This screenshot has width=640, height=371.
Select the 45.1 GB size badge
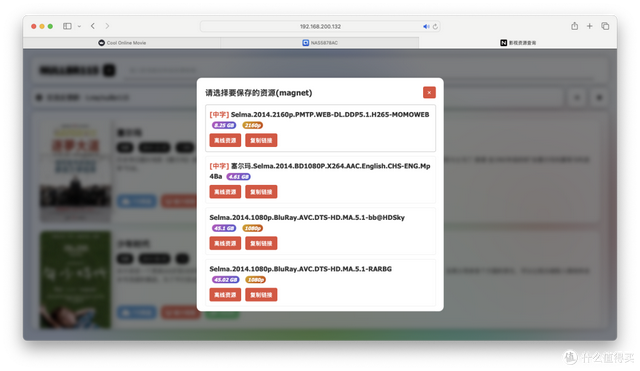pyautogui.click(x=224, y=228)
